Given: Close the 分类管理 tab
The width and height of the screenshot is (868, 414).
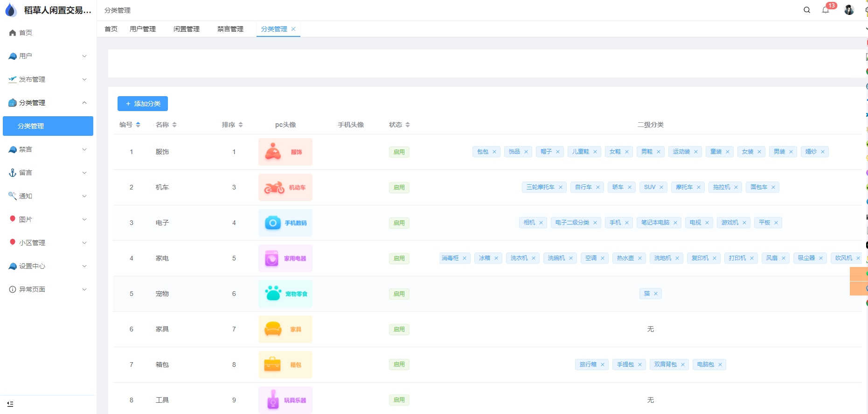Looking at the screenshot, I should tap(293, 29).
